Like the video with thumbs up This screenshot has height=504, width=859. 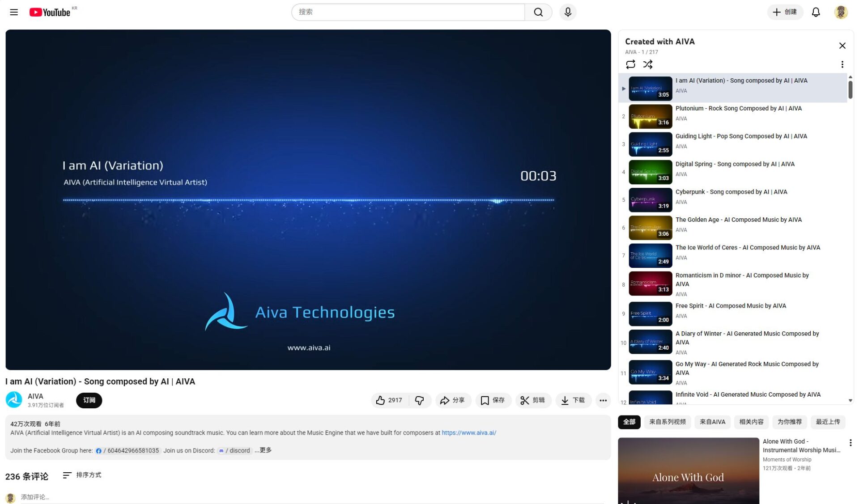tap(389, 400)
